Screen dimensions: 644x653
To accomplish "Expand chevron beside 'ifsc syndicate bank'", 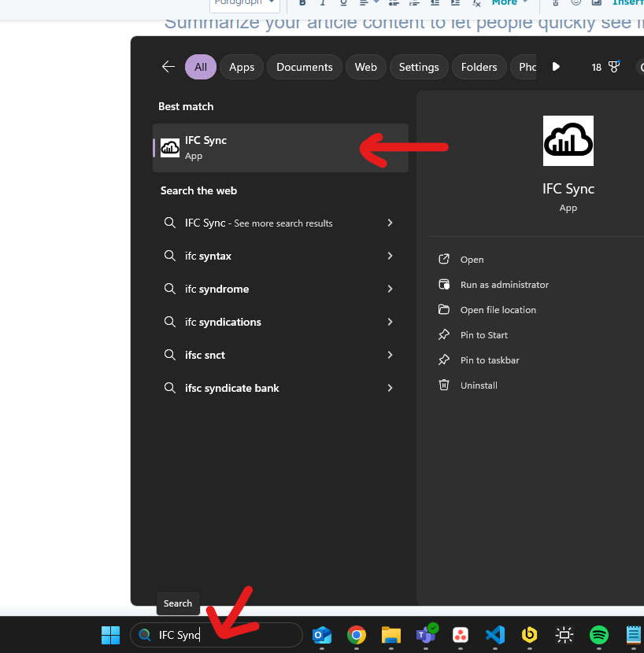I will coord(390,388).
